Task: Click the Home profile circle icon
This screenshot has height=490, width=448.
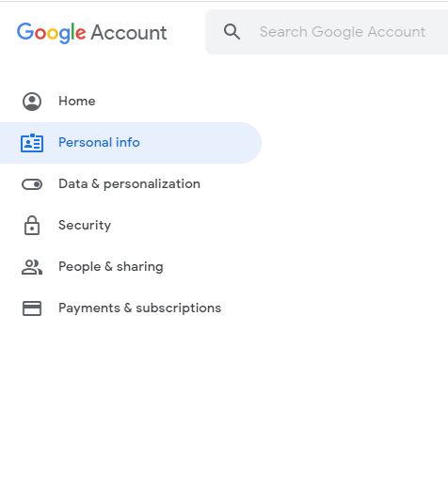Action: pos(32,102)
